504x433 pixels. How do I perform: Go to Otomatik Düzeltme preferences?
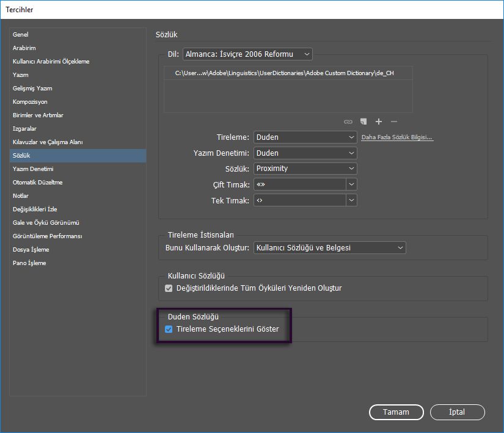pyautogui.click(x=78, y=183)
